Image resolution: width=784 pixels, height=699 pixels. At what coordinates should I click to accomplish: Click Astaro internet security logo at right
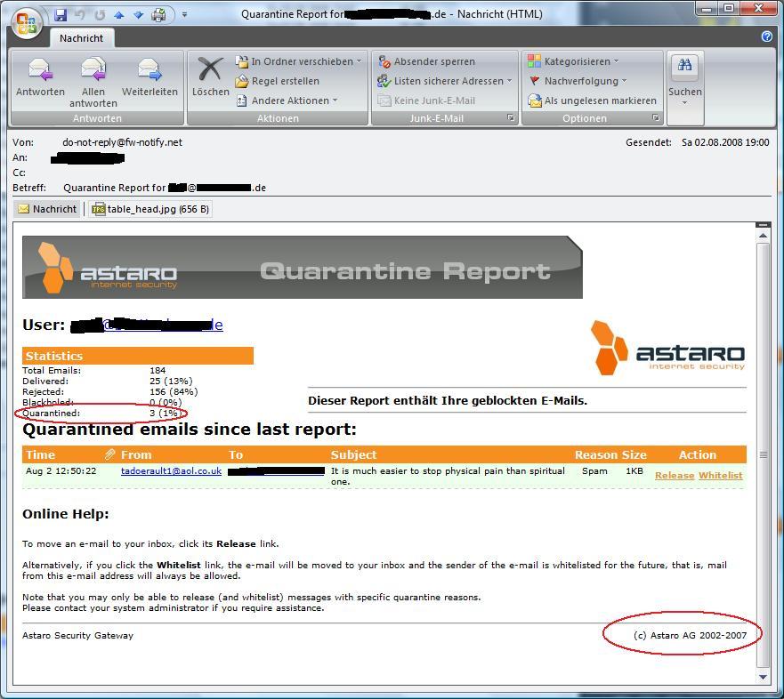click(x=668, y=348)
